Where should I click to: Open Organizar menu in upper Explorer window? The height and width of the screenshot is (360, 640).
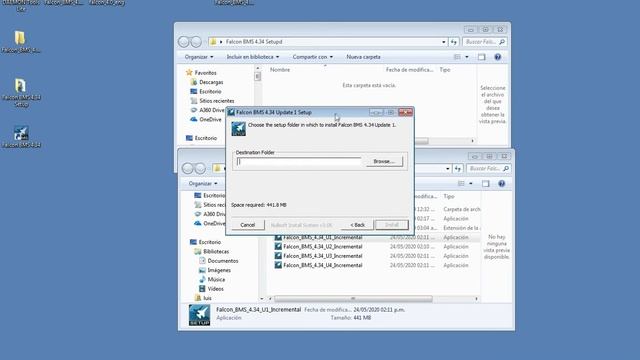click(199, 57)
